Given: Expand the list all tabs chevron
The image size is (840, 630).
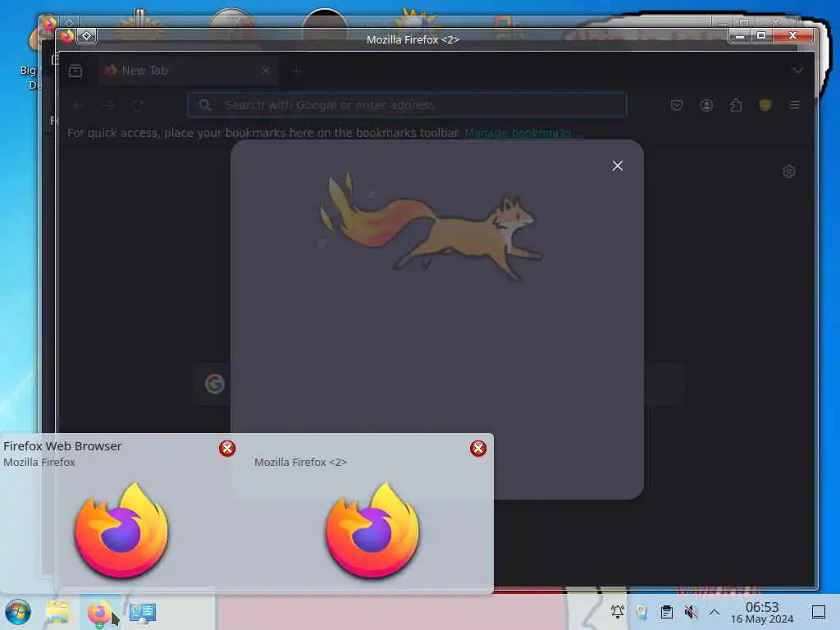Looking at the screenshot, I should click(797, 71).
